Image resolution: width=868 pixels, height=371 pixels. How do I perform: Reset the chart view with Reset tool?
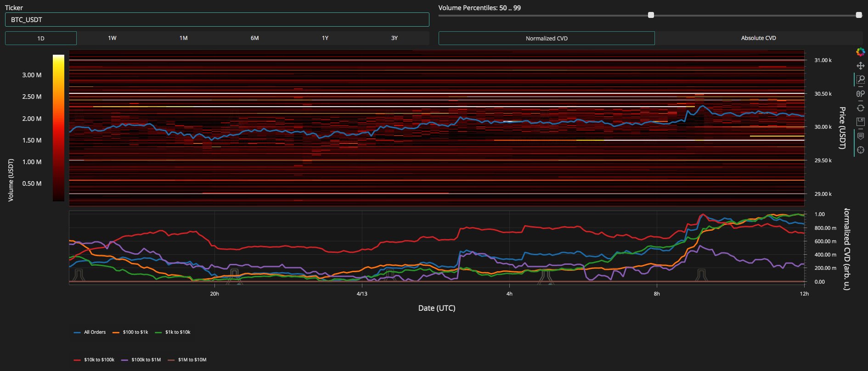tap(860, 108)
